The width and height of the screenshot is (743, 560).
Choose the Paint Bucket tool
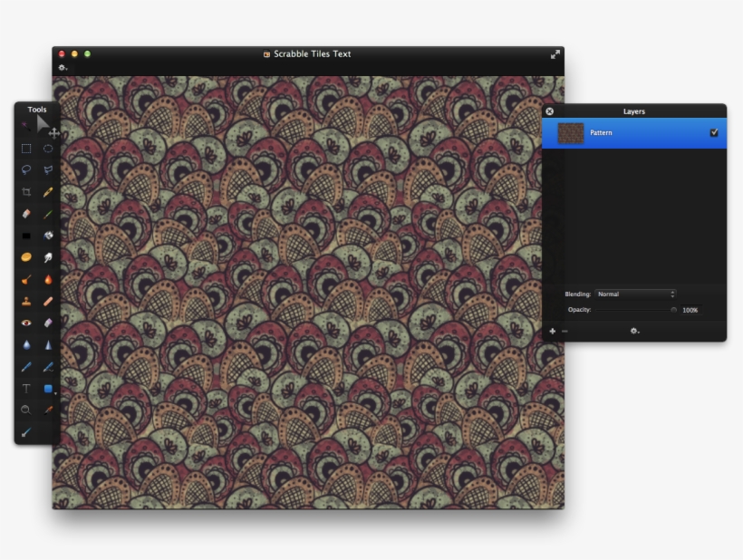[x=48, y=236]
